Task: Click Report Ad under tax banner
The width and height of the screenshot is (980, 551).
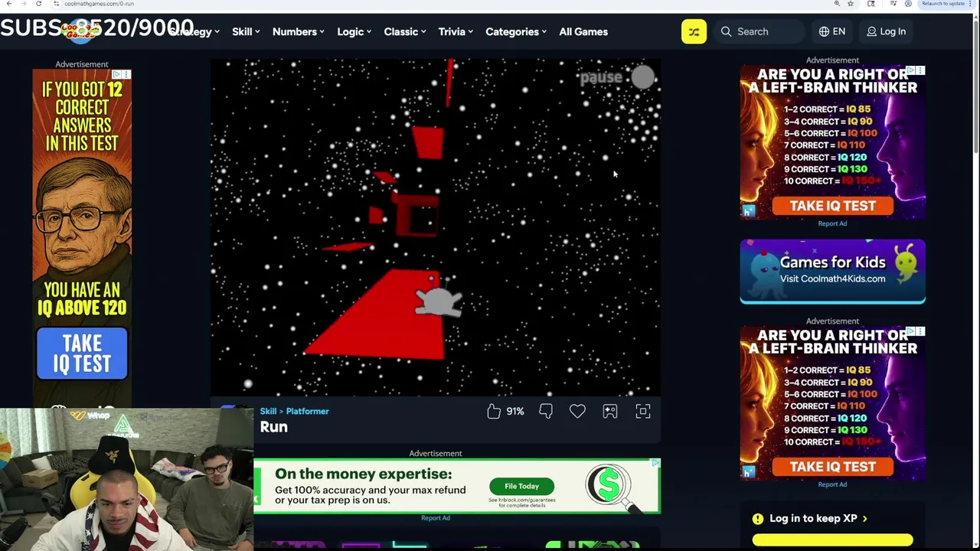Action: coord(435,518)
